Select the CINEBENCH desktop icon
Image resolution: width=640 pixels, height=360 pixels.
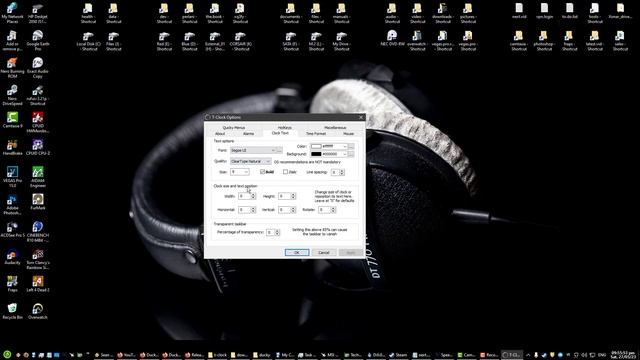coord(38,232)
